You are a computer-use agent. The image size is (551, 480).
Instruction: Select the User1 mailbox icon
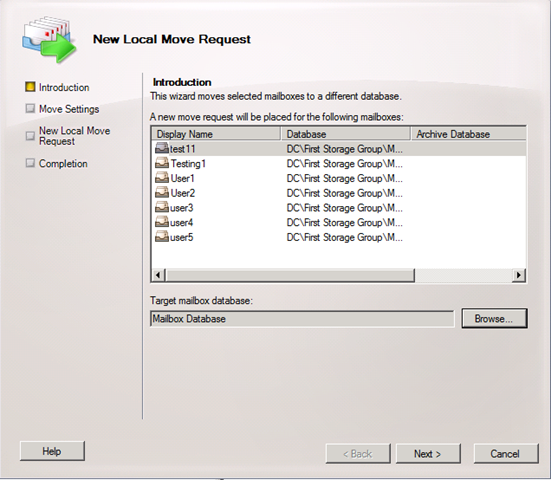(162, 178)
